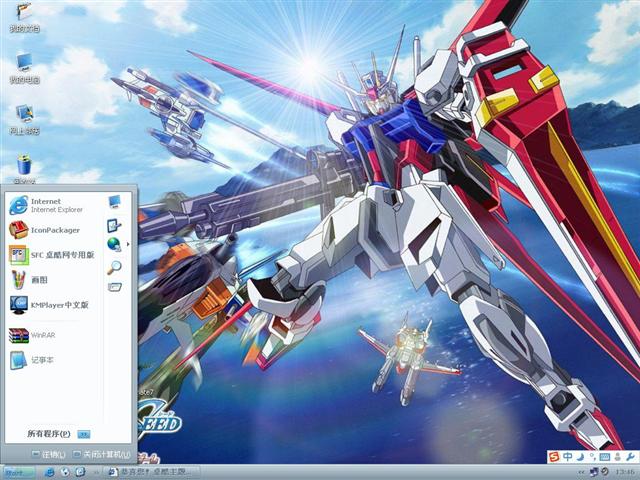Toggle the soft keyboard icon on IME bar
The width and height of the screenshot is (640, 480).
pyautogui.click(x=604, y=457)
